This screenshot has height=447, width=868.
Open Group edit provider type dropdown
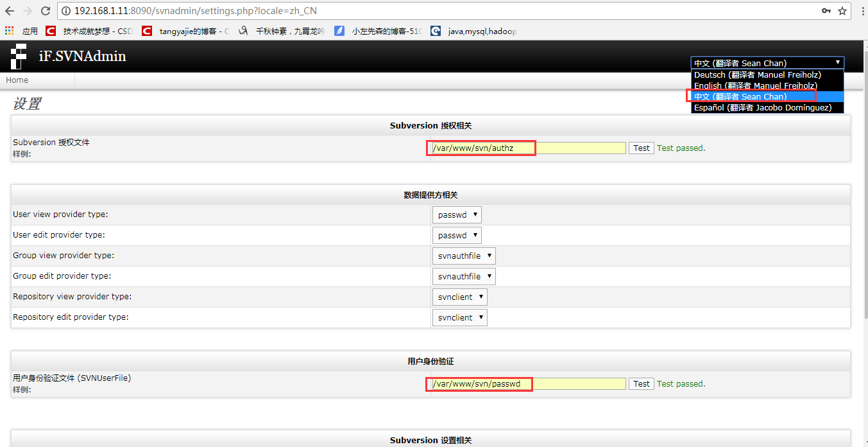[464, 276]
